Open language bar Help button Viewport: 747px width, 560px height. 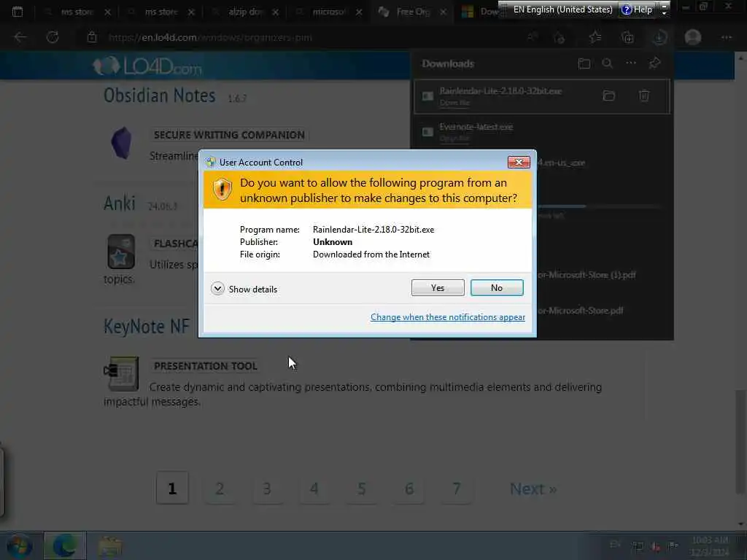tap(636, 9)
